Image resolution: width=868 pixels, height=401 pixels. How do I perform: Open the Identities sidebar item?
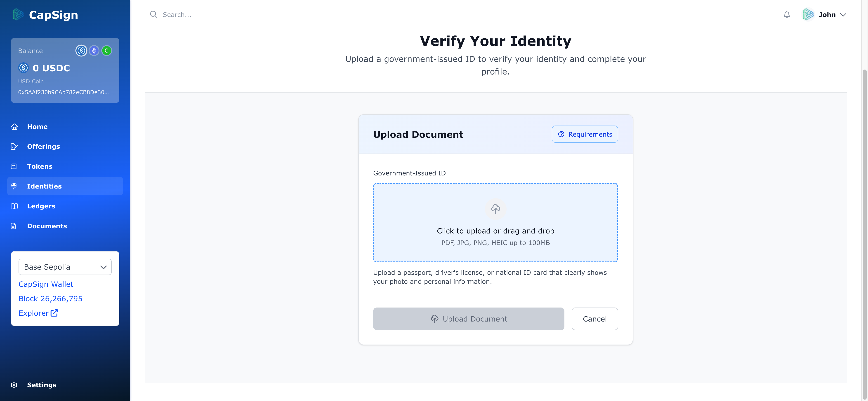pos(65,186)
